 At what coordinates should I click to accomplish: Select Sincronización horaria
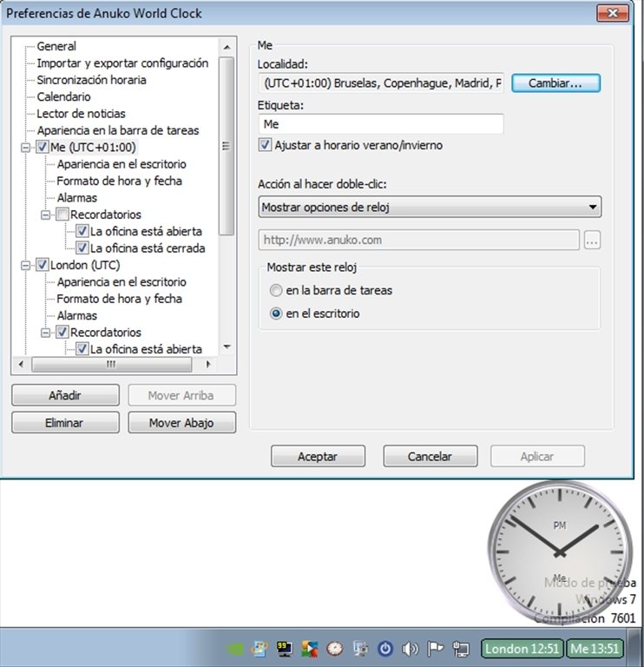pyautogui.click(x=91, y=80)
